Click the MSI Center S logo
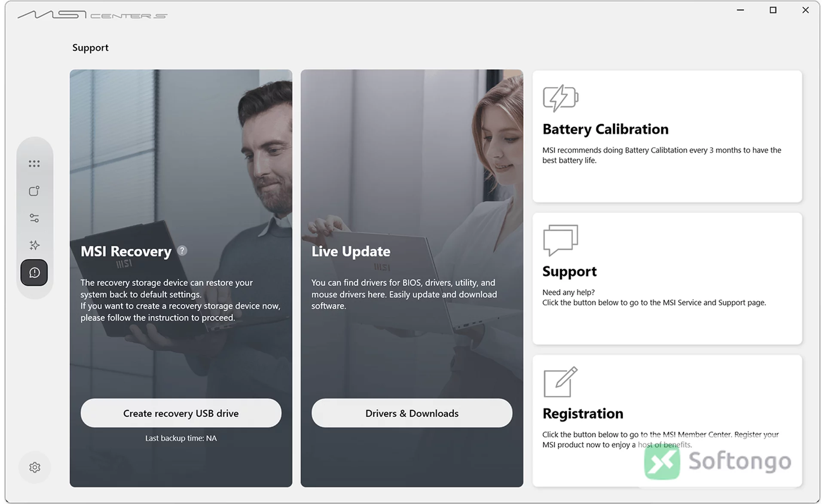 (x=92, y=15)
